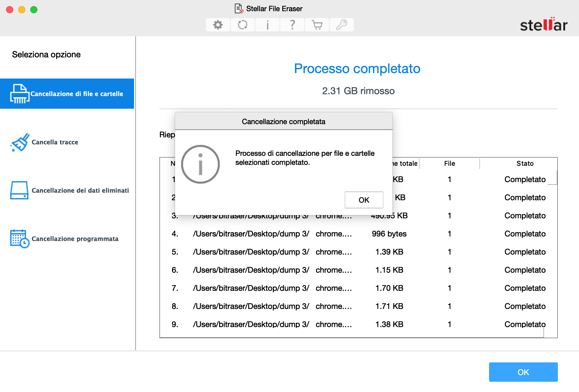Select row 9 size 1.38 KB
Viewport: 579px width, 392px height.
click(358, 324)
